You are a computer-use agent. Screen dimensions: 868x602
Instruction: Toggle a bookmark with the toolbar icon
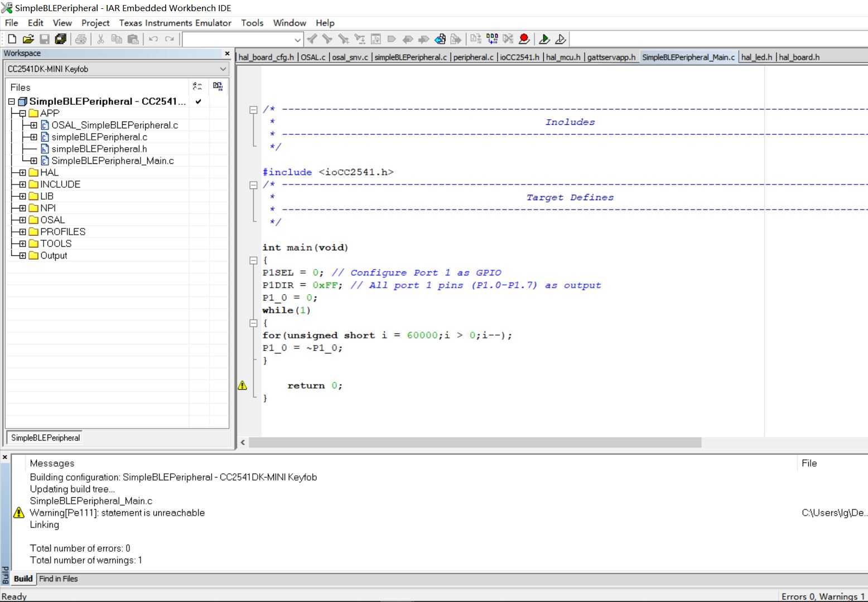[x=392, y=39]
